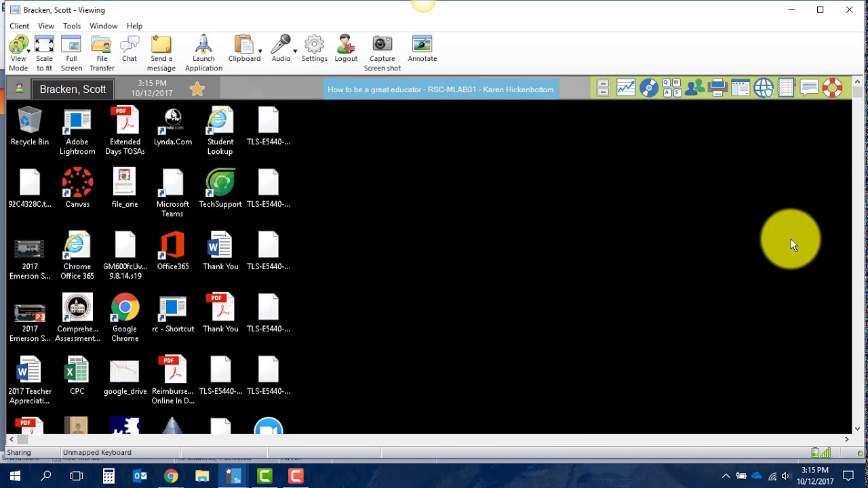Viewport: 868px width, 488px height.
Task: Click the View Mode toolbar icon
Action: pos(18,45)
